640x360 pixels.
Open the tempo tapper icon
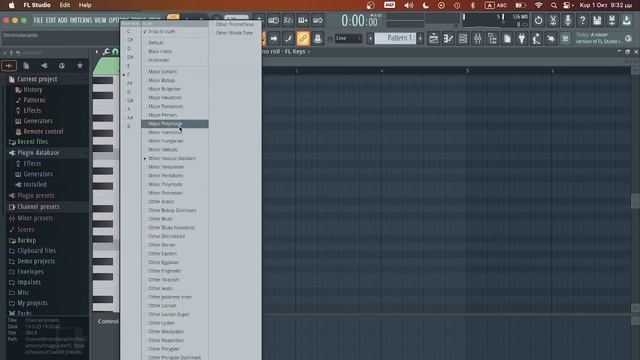536,39
